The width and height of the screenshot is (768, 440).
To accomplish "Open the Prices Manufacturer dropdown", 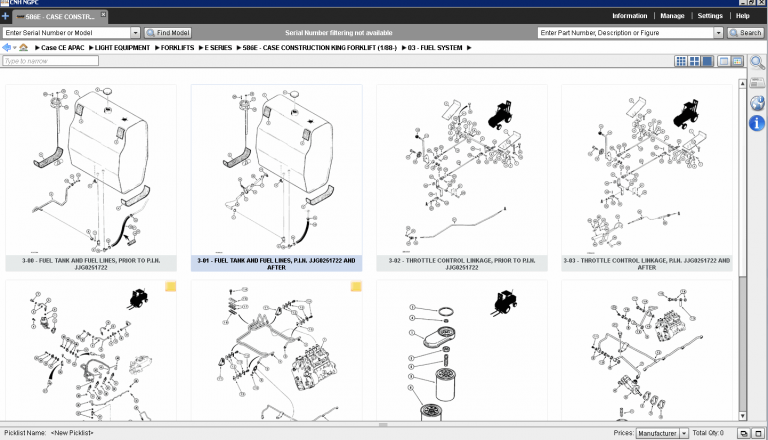I will click(x=684, y=433).
